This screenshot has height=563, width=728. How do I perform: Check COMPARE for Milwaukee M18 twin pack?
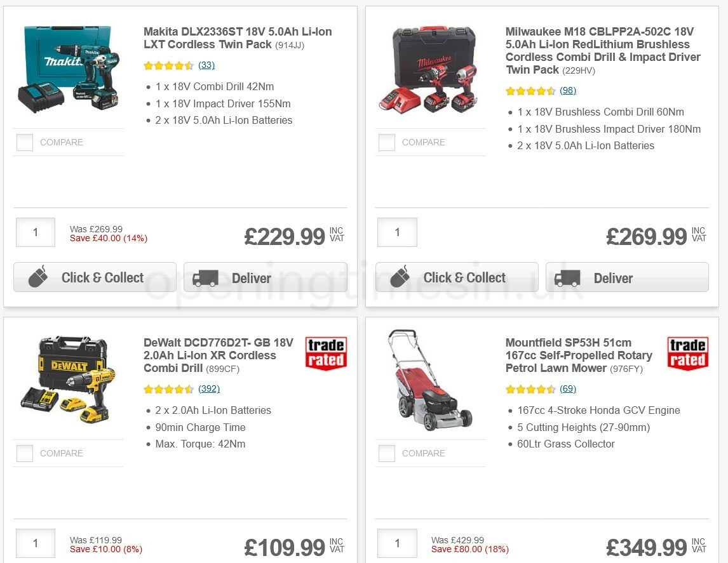click(386, 142)
